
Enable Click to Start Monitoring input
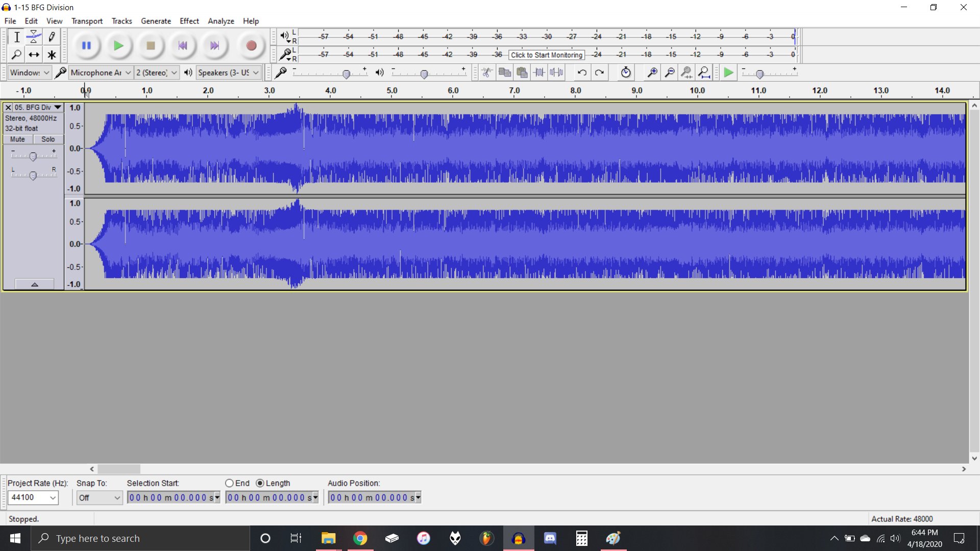[547, 55]
